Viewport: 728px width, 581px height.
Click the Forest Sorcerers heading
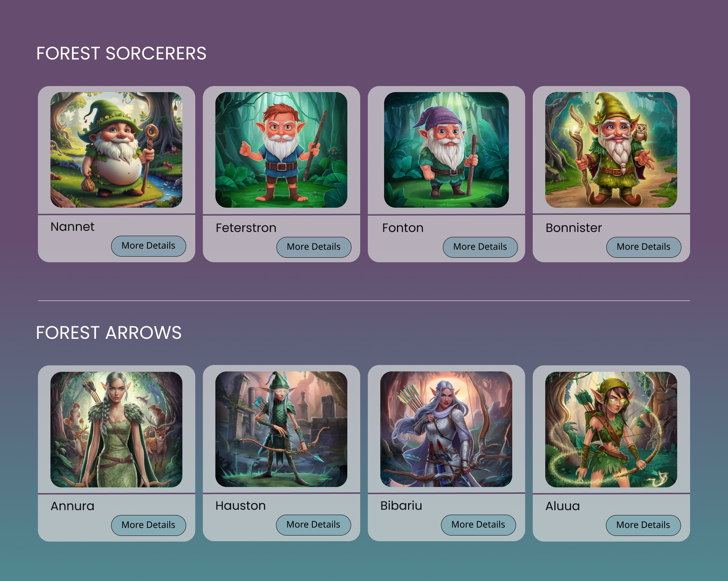pyautogui.click(x=121, y=53)
